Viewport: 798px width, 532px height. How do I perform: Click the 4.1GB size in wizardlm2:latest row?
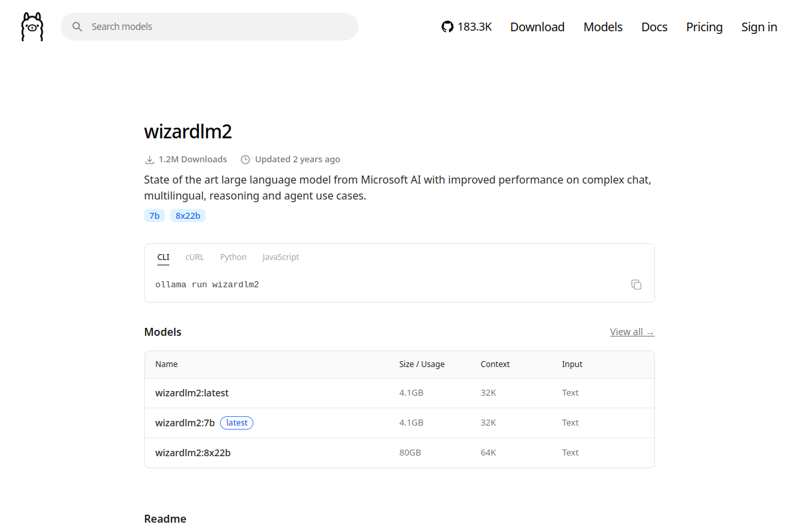412,393
